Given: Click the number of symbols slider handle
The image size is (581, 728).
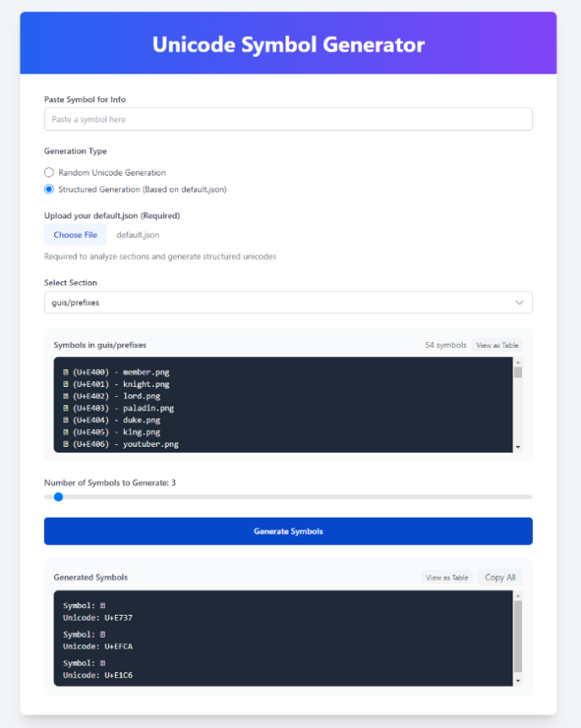Looking at the screenshot, I should [58, 497].
